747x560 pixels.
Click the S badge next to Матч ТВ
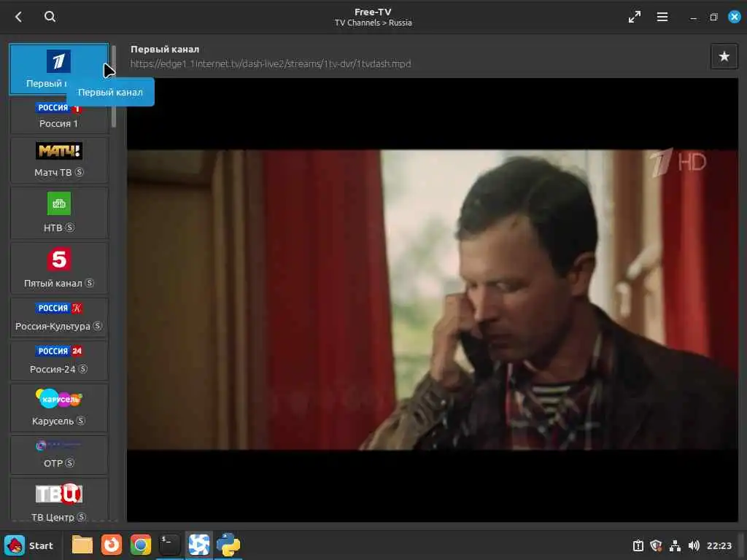[x=80, y=172]
